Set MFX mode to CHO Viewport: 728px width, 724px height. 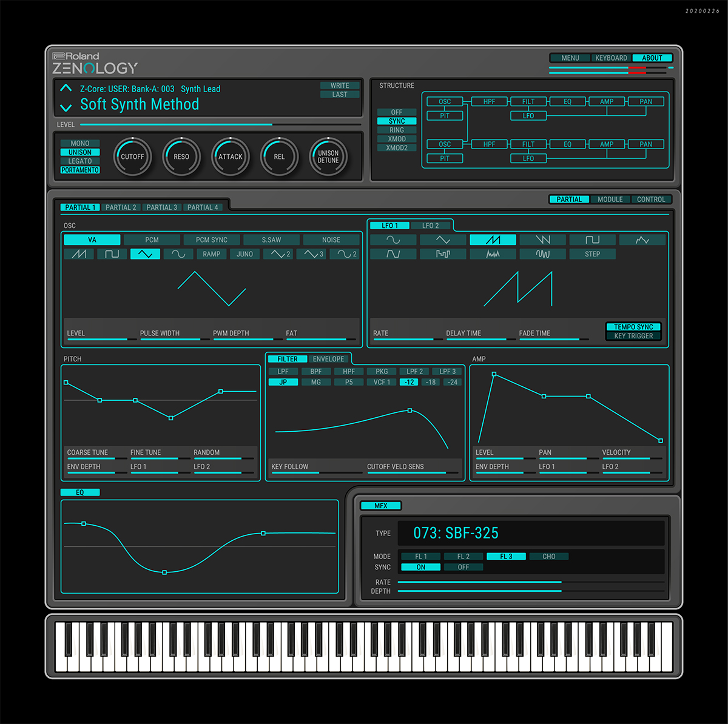click(549, 557)
